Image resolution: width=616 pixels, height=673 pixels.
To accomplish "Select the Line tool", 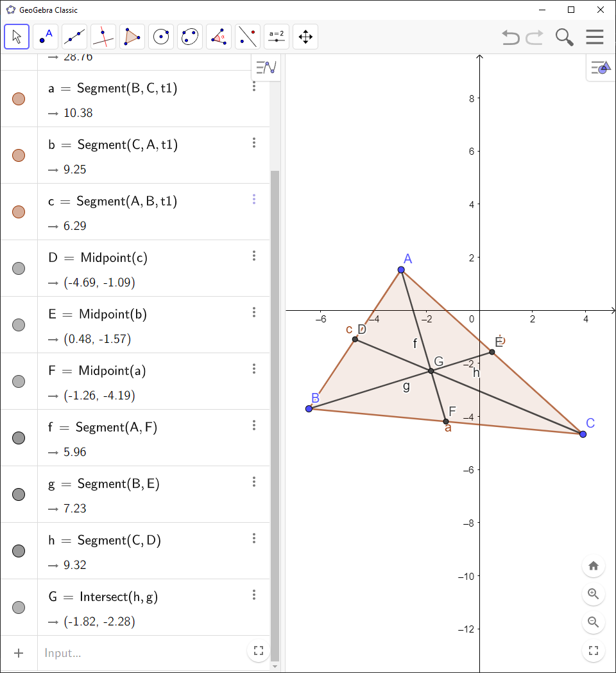I will [x=74, y=37].
